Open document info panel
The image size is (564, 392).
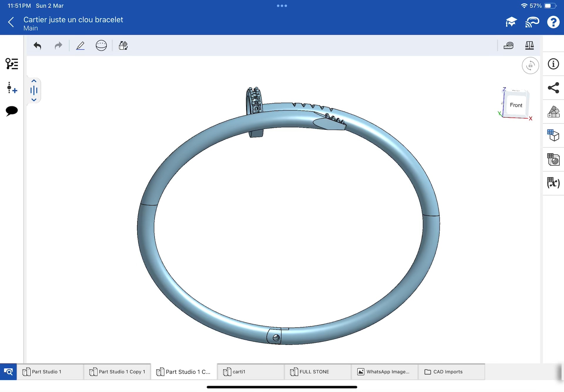553,64
